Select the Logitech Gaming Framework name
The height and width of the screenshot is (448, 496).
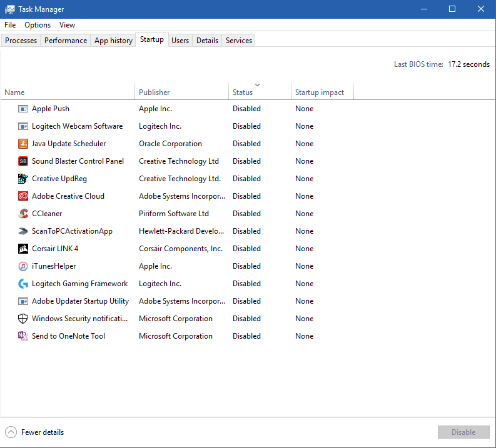pos(79,284)
